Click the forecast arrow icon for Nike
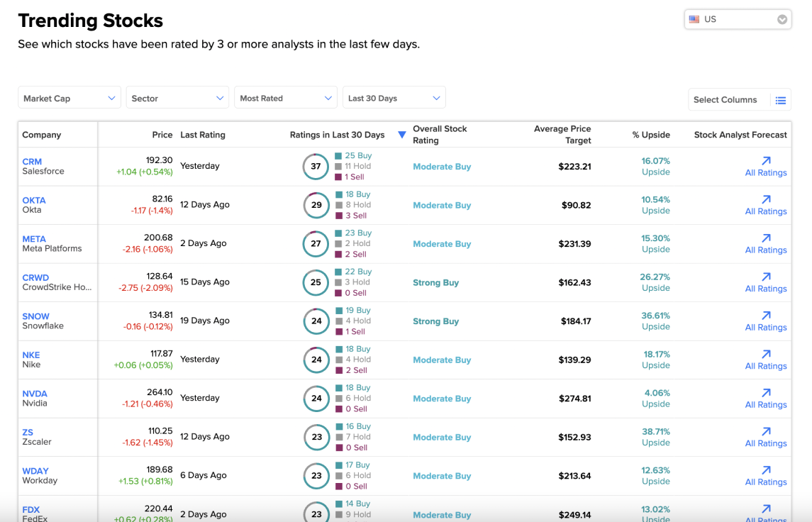The image size is (812, 522). pos(767,354)
